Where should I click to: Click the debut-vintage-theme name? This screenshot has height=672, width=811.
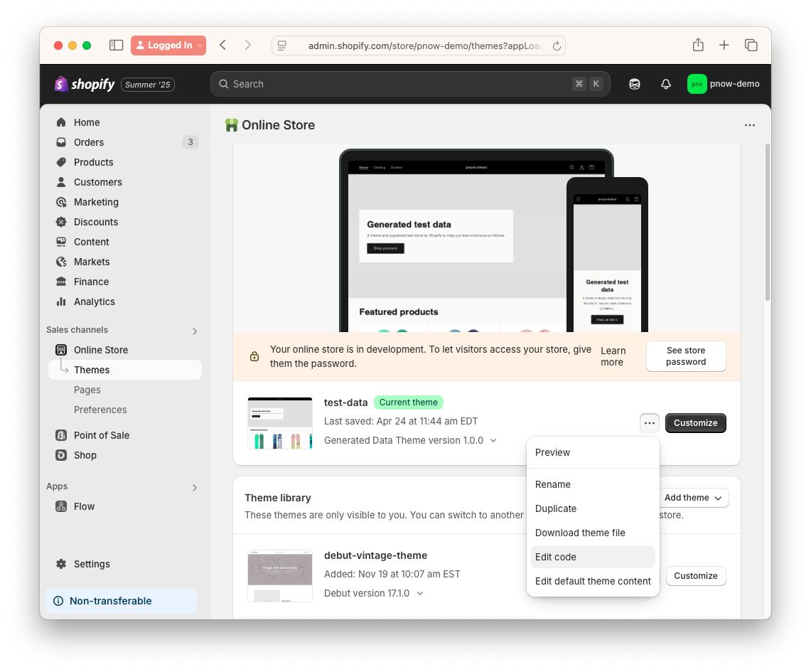coord(375,555)
